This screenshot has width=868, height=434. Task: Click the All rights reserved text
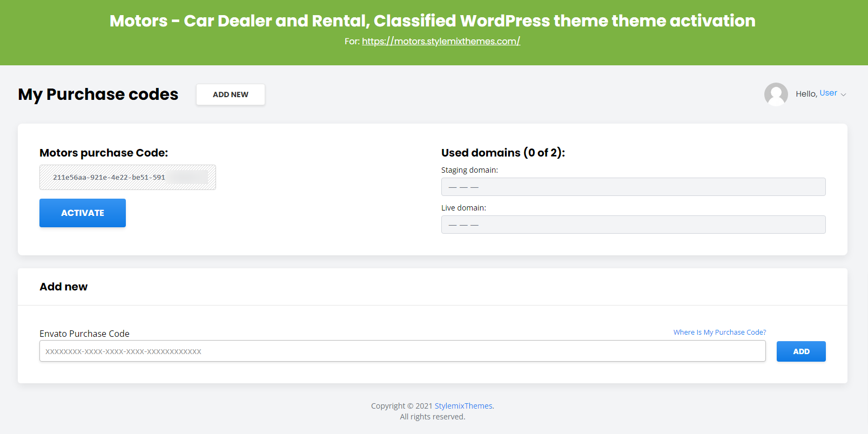click(x=433, y=417)
